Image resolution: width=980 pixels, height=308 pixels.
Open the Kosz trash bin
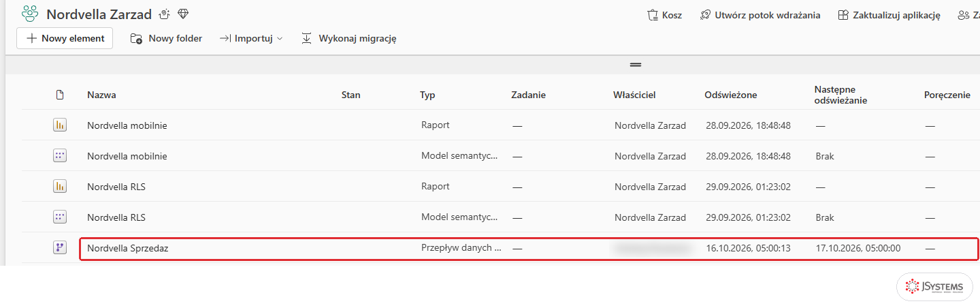click(x=664, y=15)
